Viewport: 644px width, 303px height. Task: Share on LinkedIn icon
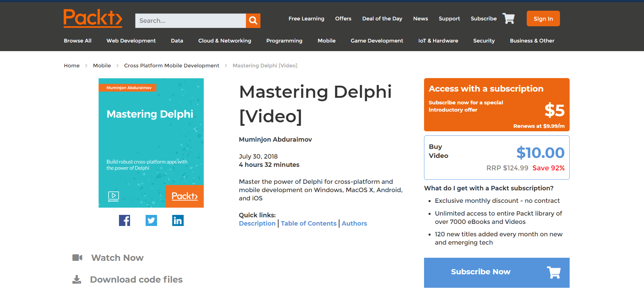tap(178, 220)
